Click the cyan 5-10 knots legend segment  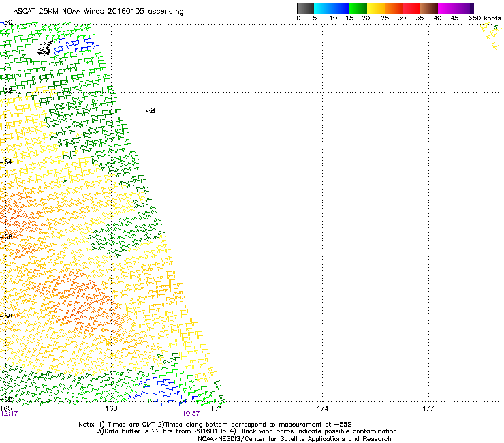click(x=323, y=8)
